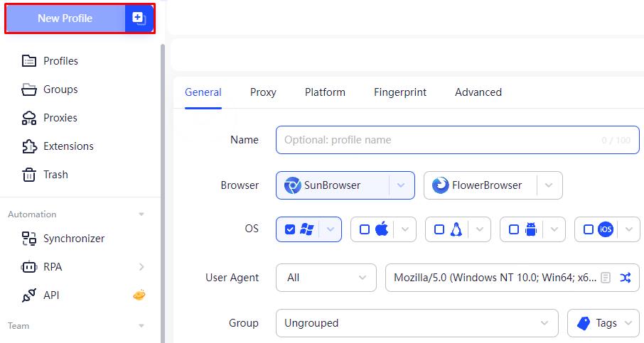Enable the Android OS checkbox
The height and width of the screenshot is (343, 644).
coord(514,229)
